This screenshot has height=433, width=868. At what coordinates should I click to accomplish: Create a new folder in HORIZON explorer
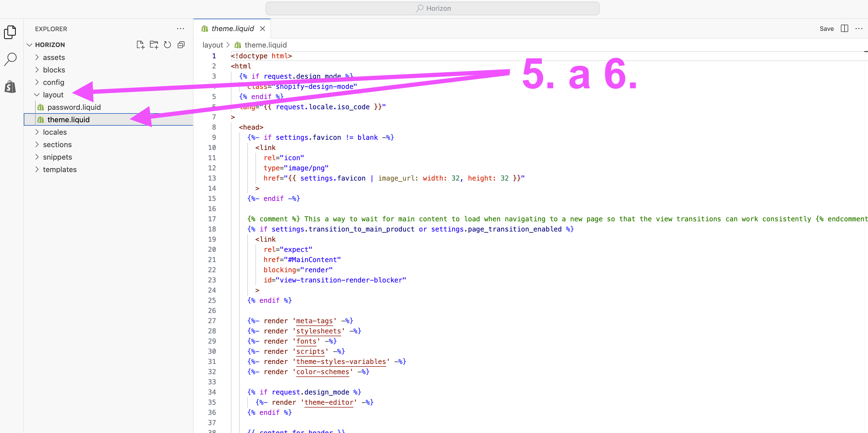154,45
